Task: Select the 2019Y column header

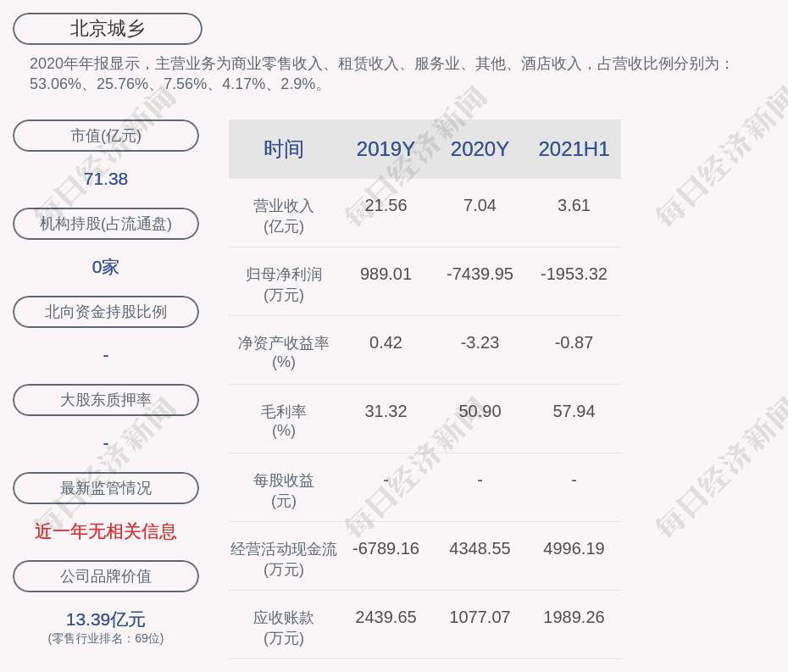Action: point(386,149)
